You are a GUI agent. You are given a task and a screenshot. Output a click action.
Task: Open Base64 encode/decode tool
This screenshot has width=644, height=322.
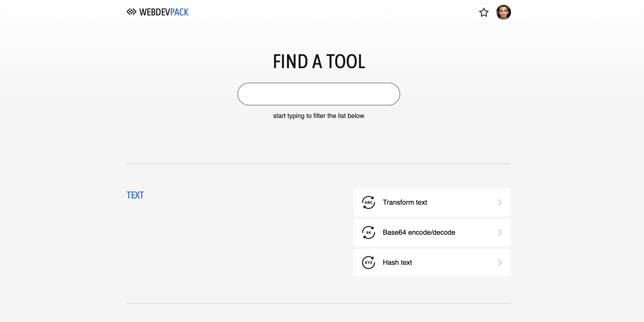coord(432,232)
